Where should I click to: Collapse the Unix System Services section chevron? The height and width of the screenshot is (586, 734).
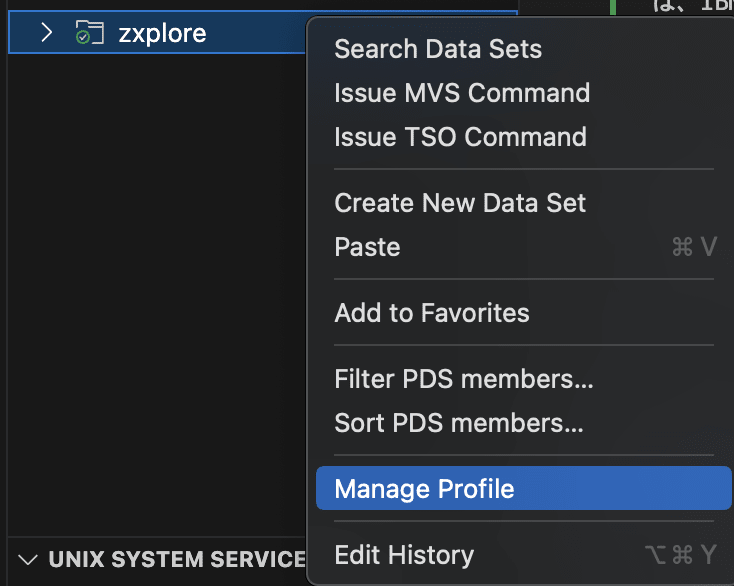coord(28,559)
